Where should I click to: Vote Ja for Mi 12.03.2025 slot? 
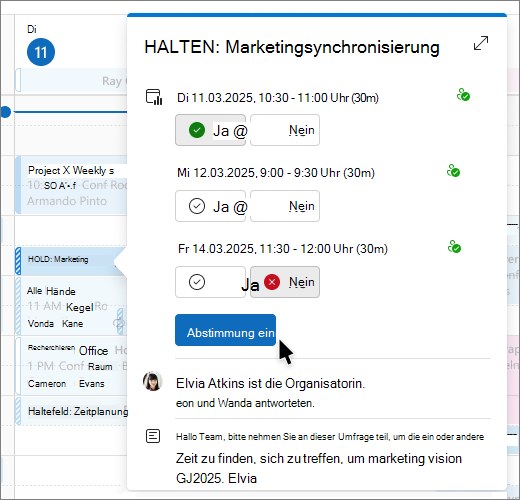click(x=211, y=206)
